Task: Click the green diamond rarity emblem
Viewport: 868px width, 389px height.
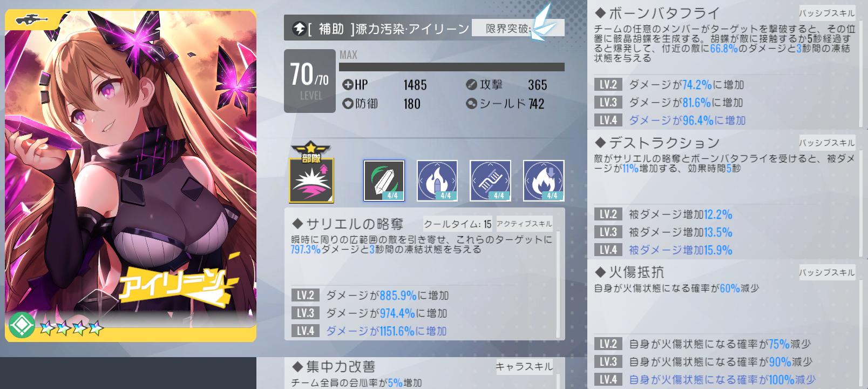Action: click(x=22, y=325)
